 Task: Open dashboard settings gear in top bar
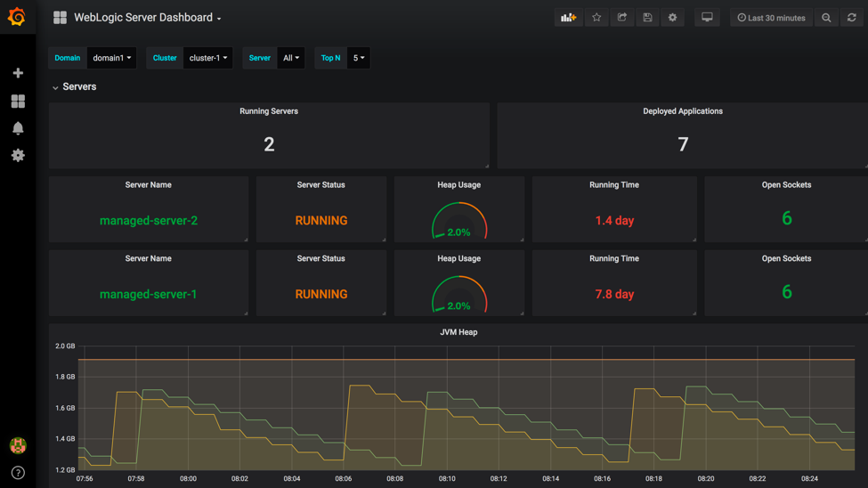673,18
